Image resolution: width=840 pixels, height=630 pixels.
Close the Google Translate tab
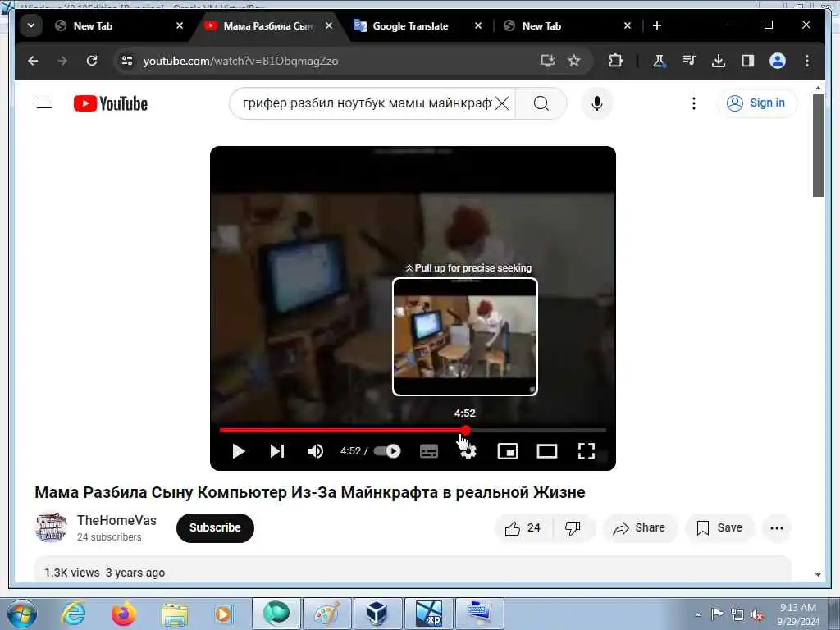click(x=478, y=25)
